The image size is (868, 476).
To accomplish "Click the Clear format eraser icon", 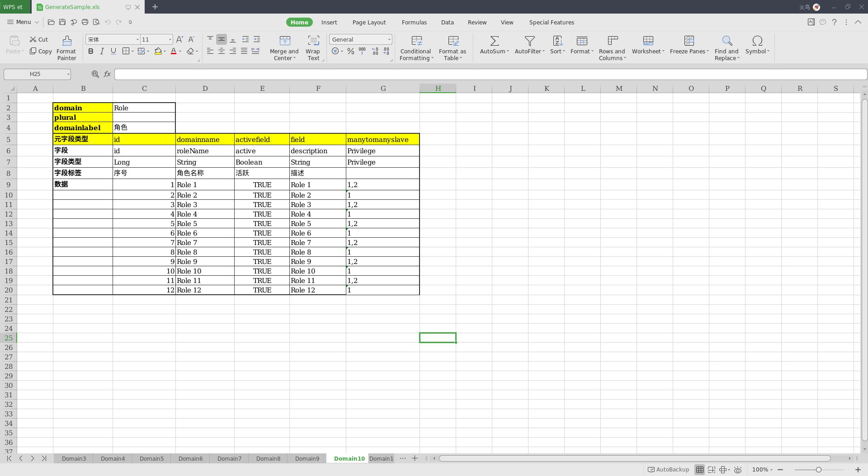I will [190, 51].
